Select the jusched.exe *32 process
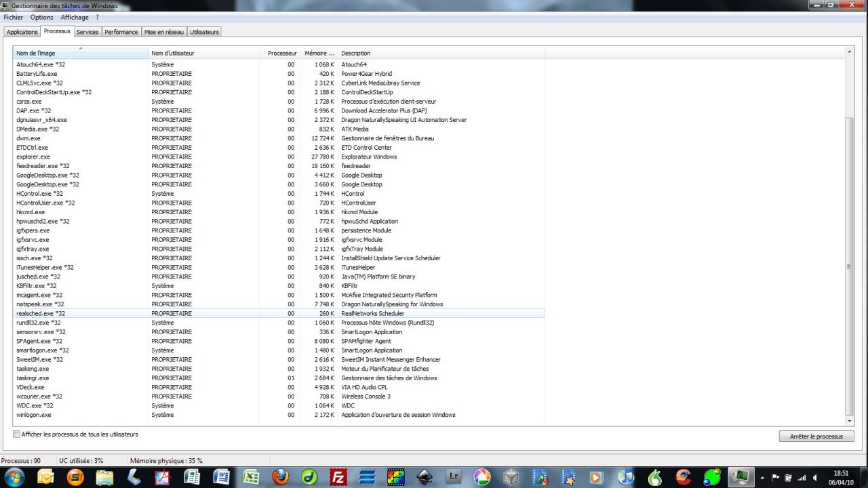868x488 pixels. click(x=279, y=277)
